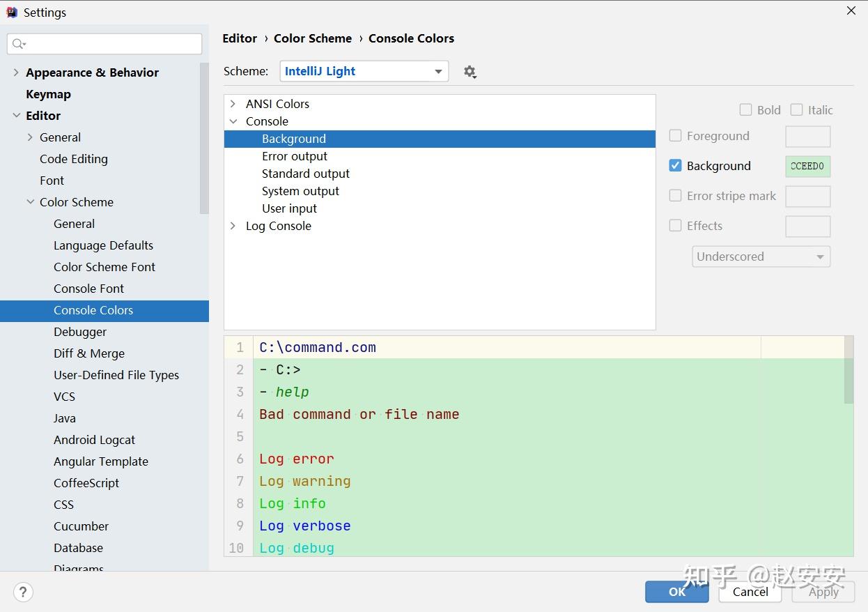This screenshot has height=612, width=868.
Task: Click the Apply button
Action: 823,592
